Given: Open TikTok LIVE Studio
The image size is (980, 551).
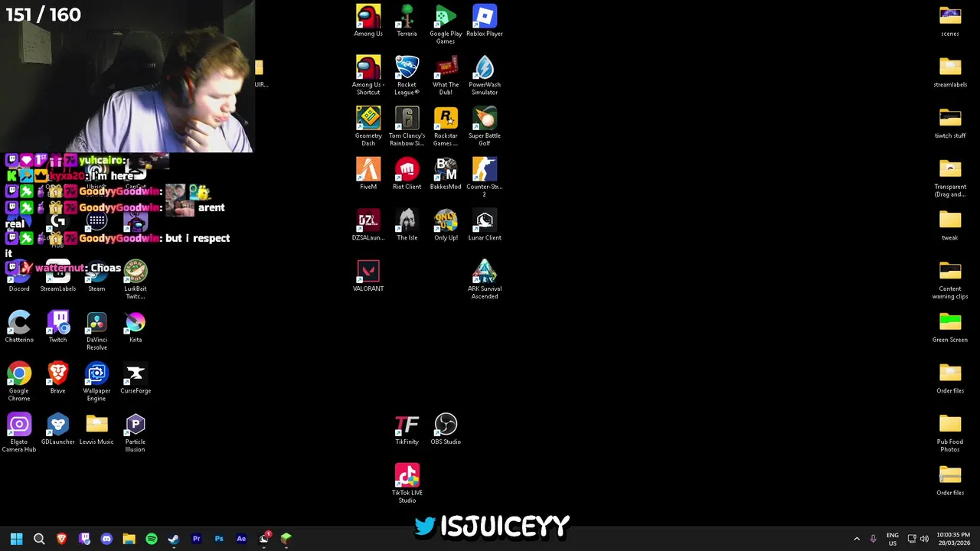Looking at the screenshot, I should coord(407,484).
